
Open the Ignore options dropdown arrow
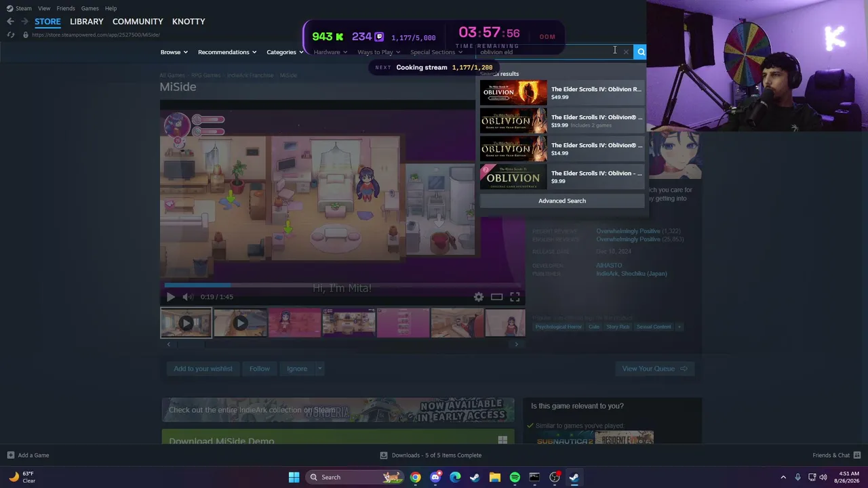pyautogui.click(x=319, y=369)
